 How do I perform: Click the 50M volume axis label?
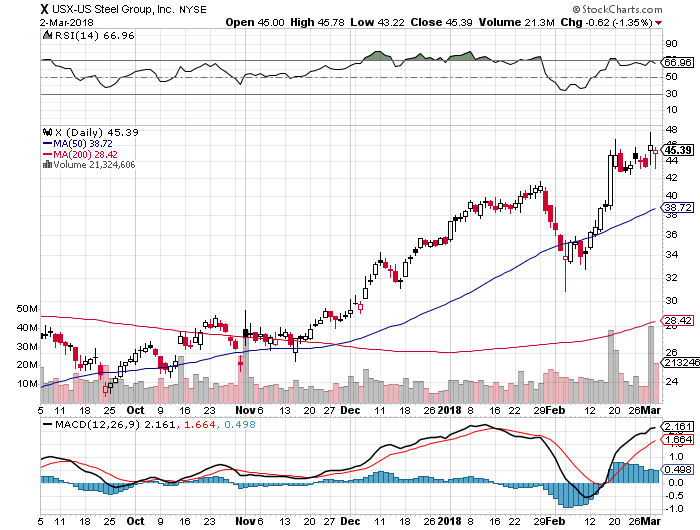coord(27,309)
